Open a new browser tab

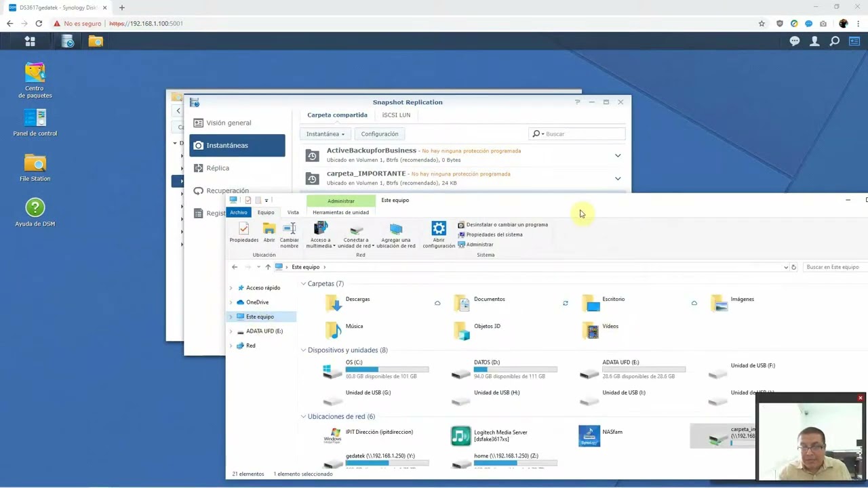tap(122, 7)
